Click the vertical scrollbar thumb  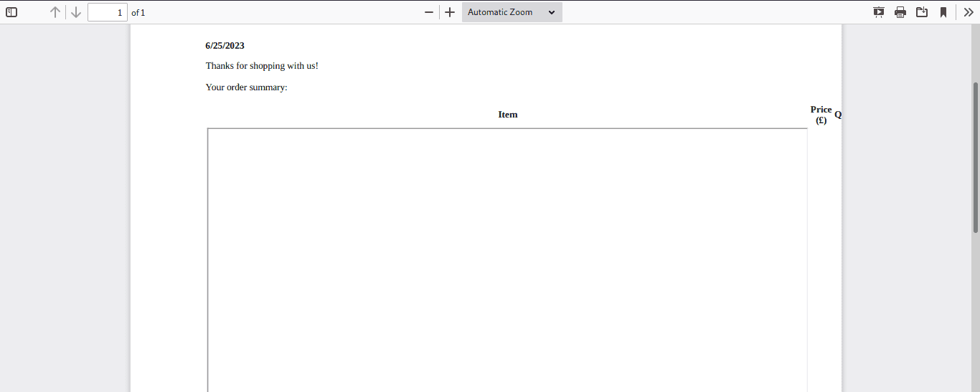tap(976, 158)
